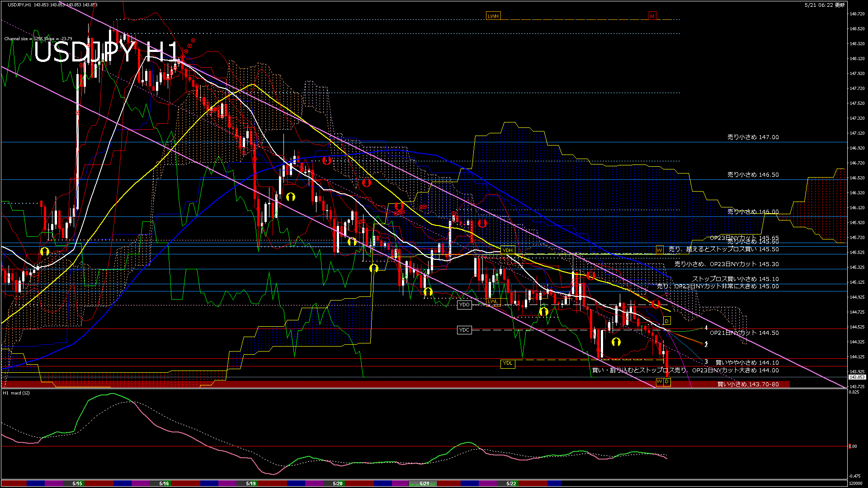Select the YDL level marker box
Viewport: 868px width, 488px height.
508,363
